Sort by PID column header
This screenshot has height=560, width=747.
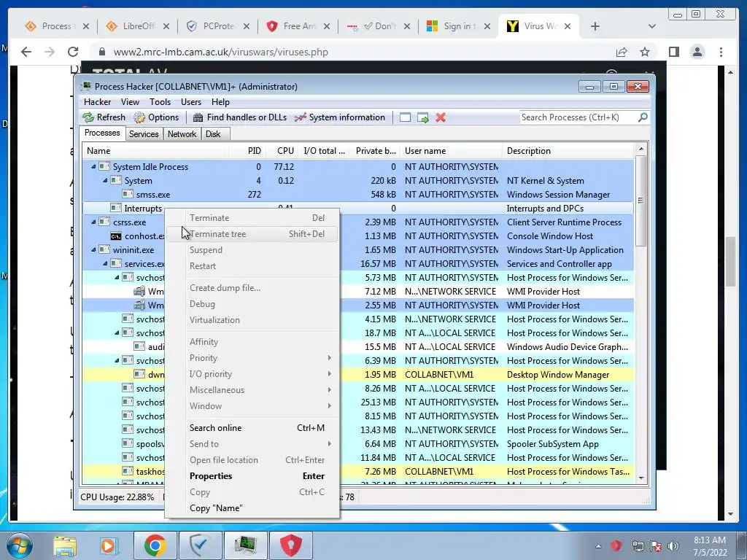247,150
